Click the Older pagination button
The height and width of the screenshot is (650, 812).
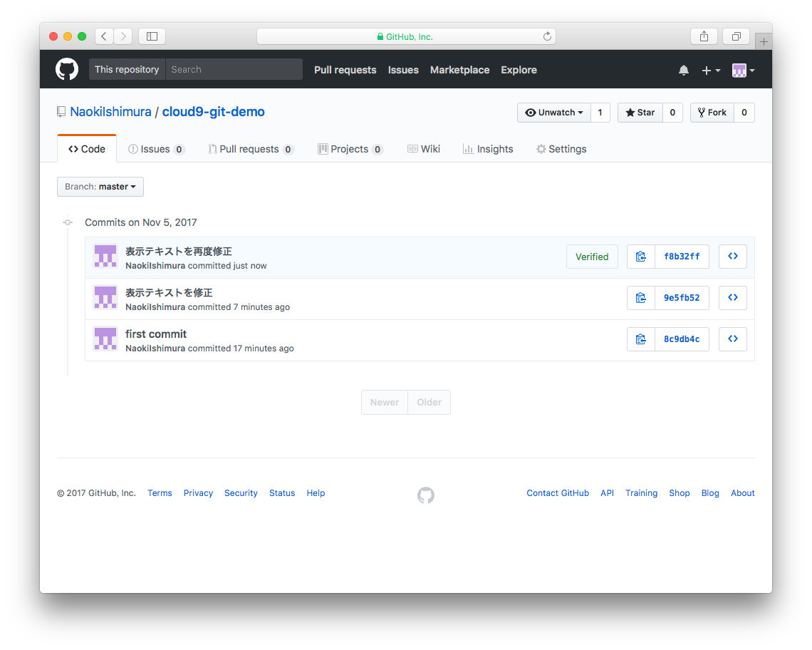click(429, 402)
